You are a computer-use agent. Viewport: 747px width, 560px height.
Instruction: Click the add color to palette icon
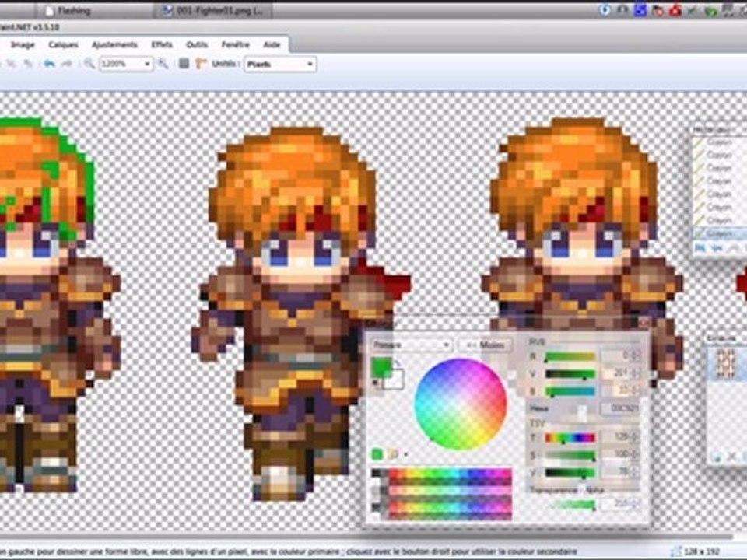[377, 454]
